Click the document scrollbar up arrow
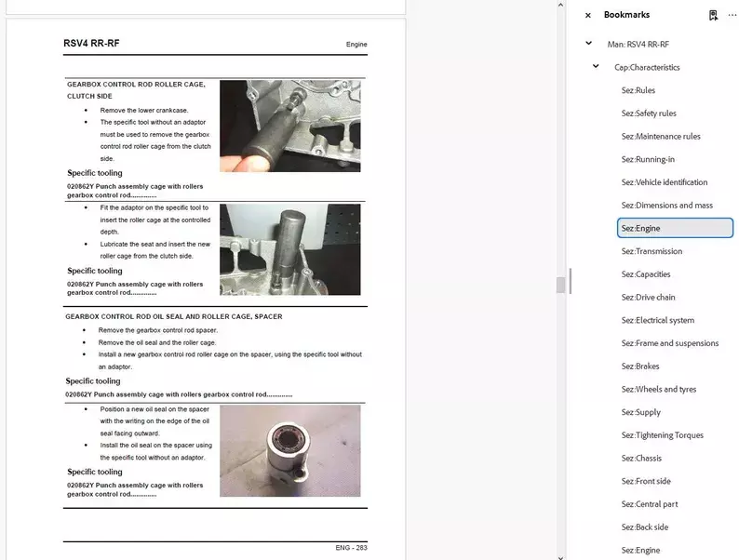 pyautogui.click(x=560, y=6)
